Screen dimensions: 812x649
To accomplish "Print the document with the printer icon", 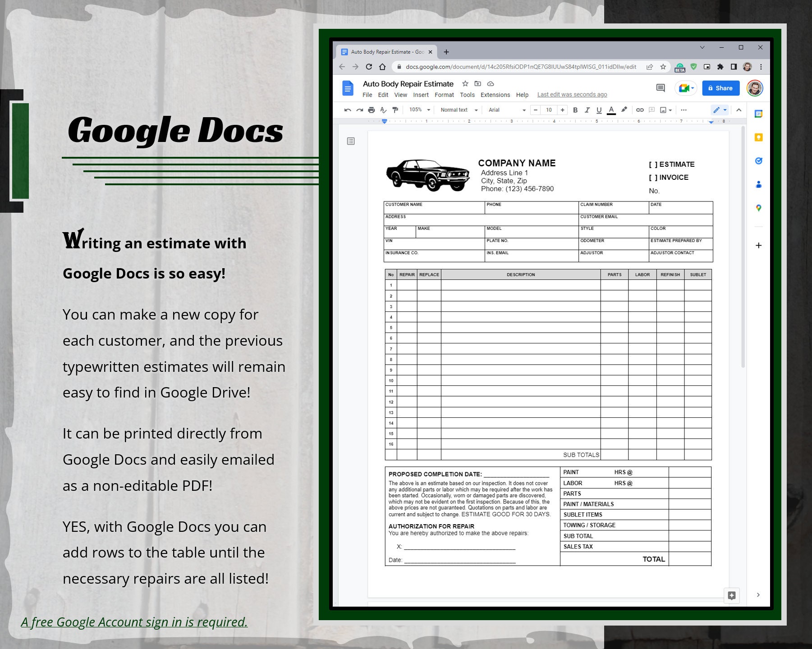I will 372,110.
